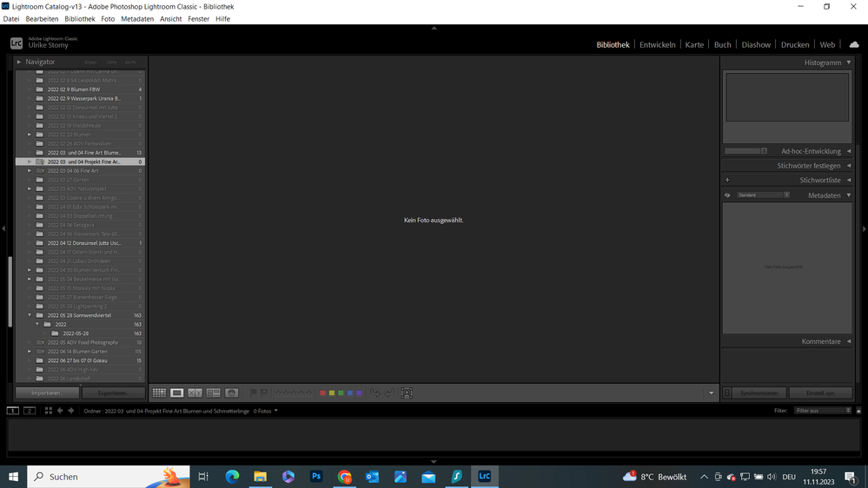Click the Windows Start button
The image size is (868, 488).
(x=13, y=477)
